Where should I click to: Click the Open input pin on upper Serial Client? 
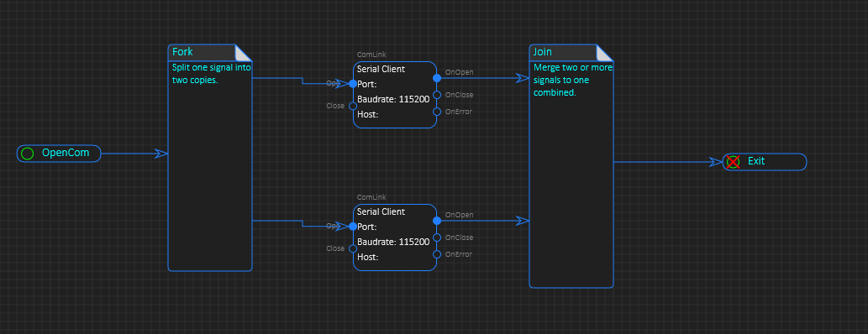tap(353, 84)
